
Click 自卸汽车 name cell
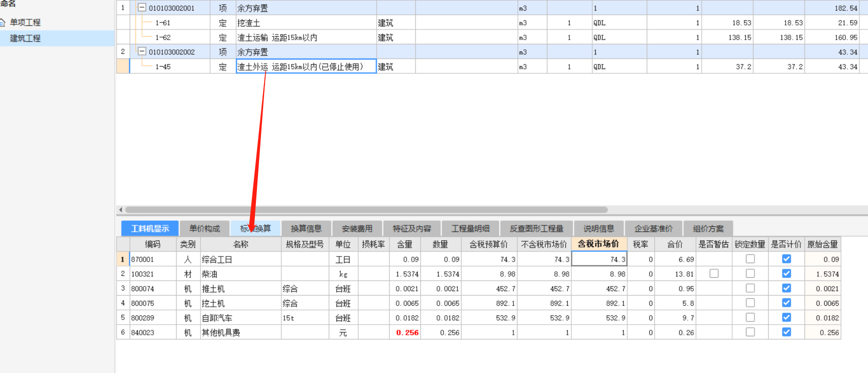tap(241, 318)
